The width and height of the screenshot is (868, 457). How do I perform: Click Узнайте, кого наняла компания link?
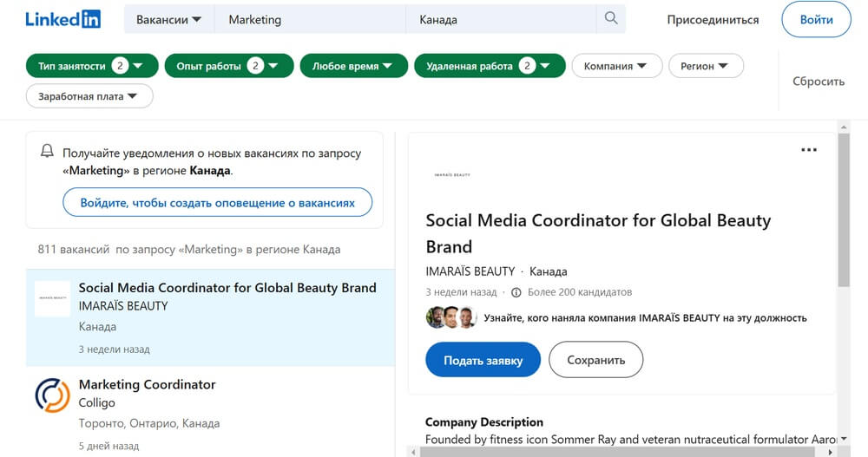click(x=645, y=318)
